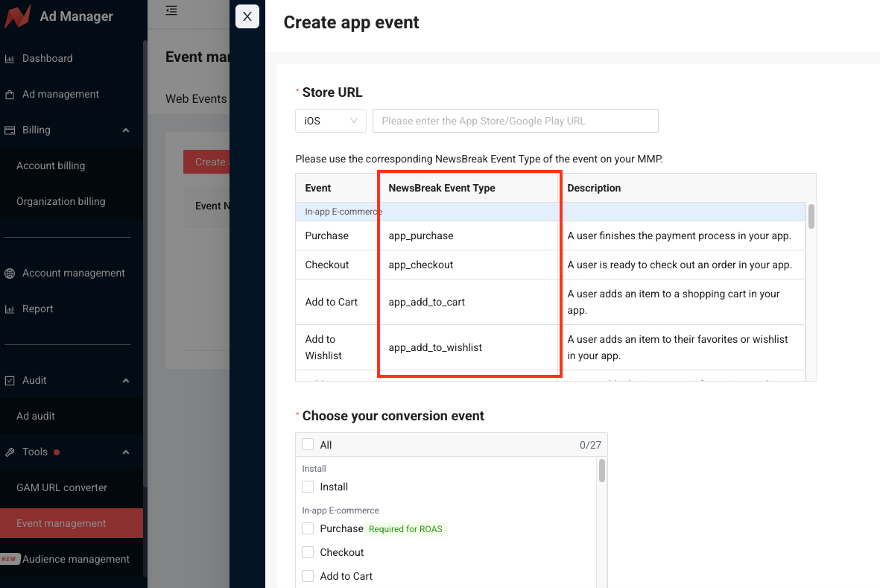This screenshot has height=588, width=880.
Task: Tick the Purchase event checkbox
Action: (308, 528)
